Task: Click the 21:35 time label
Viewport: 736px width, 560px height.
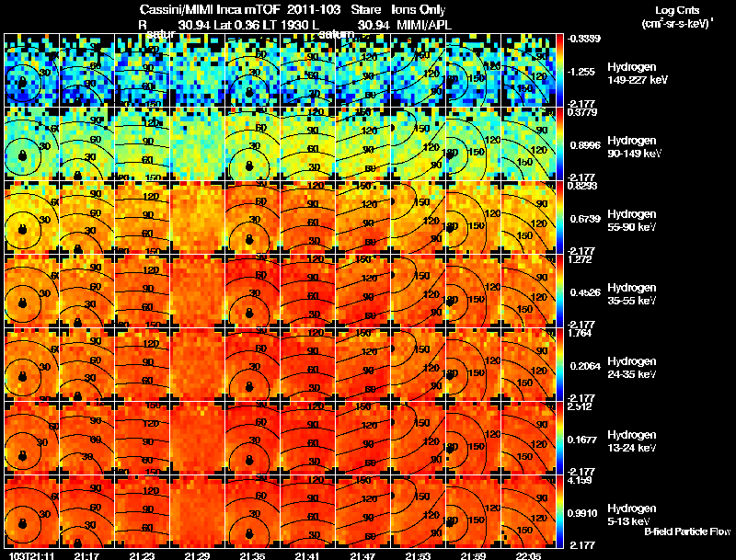Action: pos(252,555)
